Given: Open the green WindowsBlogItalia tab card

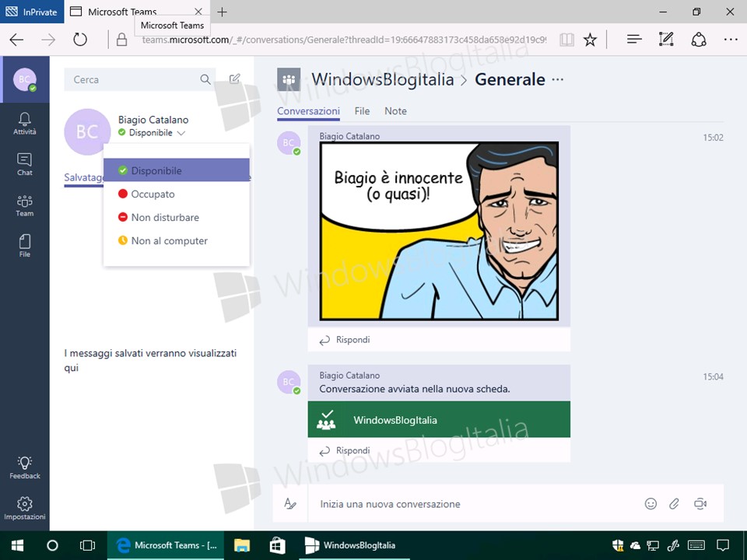Looking at the screenshot, I should tap(439, 419).
